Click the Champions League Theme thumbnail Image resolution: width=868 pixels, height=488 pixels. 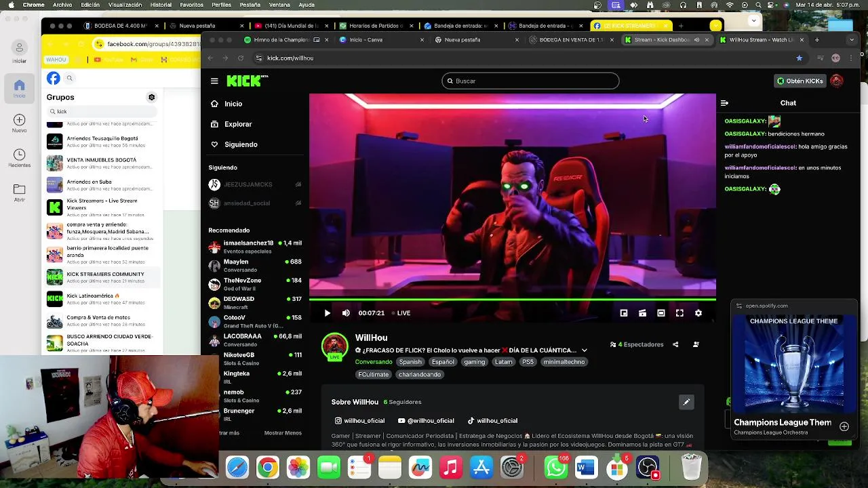point(793,363)
